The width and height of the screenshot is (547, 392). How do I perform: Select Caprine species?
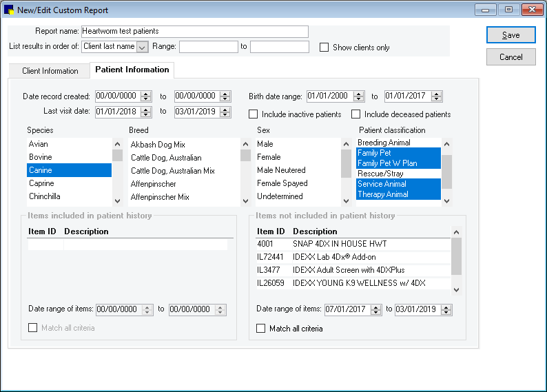click(x=69, y=183)
